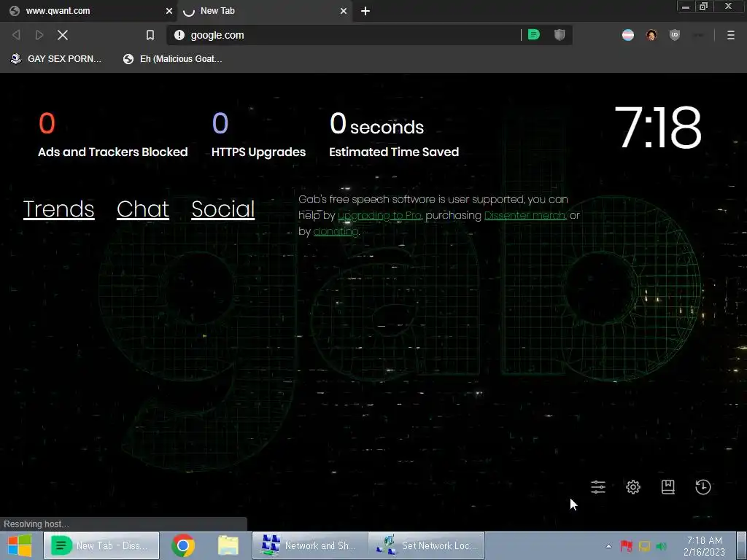Screen dimensions: 747x560
Task: Open bookmarks icon on the new tab page
Action: pos(668,486)
